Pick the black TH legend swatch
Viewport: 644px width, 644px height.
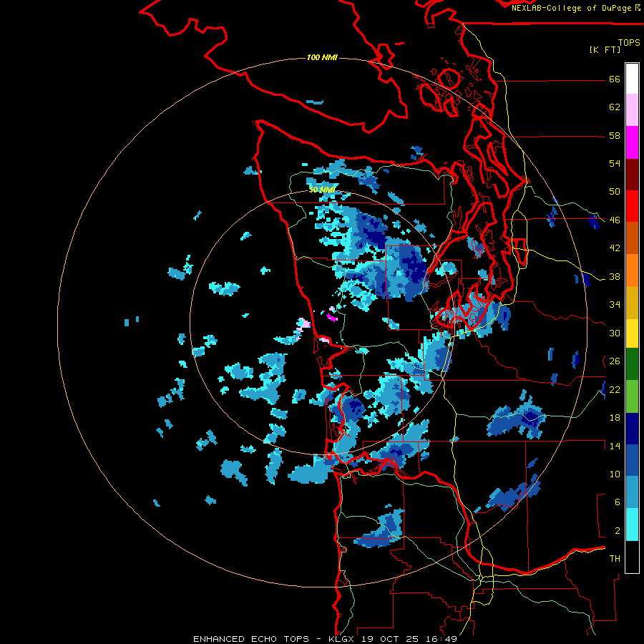tap(632, 557)
